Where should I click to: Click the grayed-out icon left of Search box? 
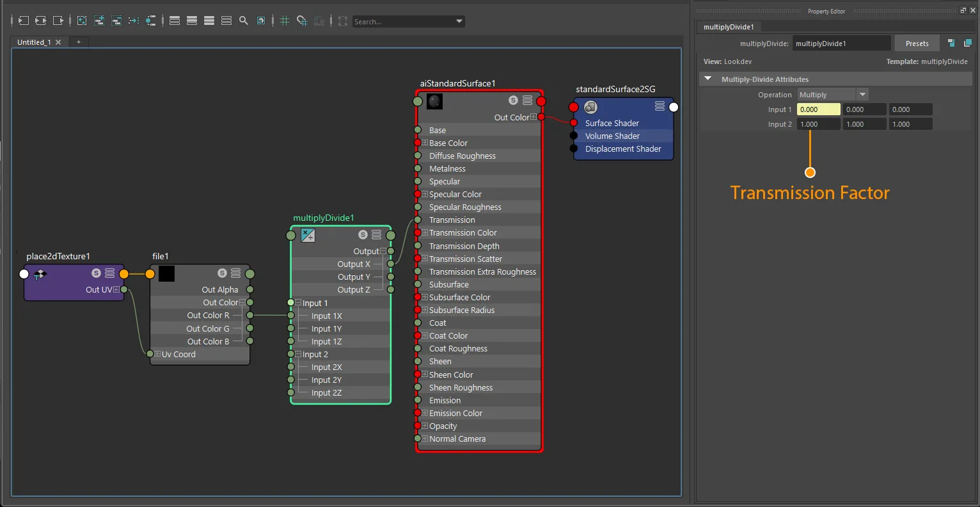coord(343,21)
